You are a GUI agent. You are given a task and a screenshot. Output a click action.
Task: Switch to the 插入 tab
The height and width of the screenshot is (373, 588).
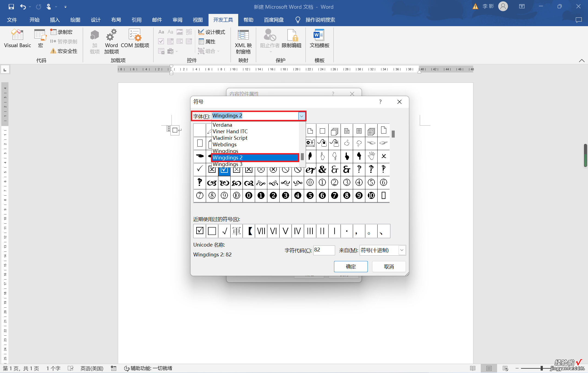[x=55, y=20]
